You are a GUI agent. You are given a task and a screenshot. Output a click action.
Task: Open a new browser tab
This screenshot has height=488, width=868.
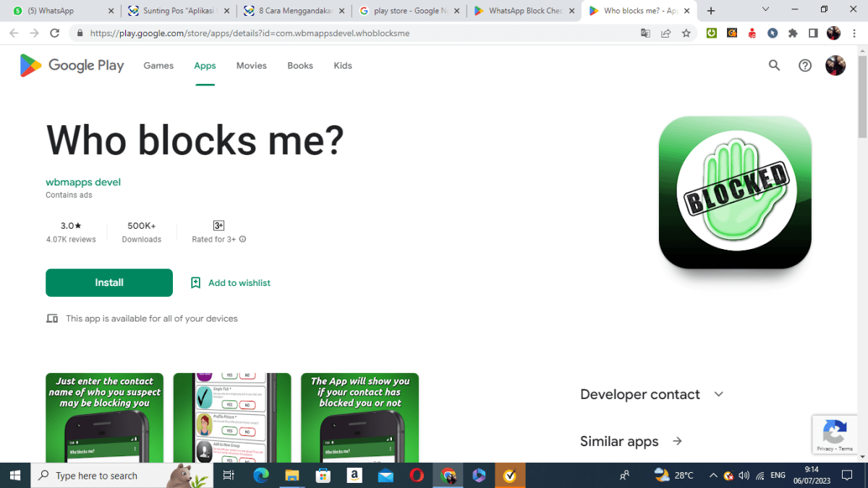pyautogui.click(x=711, y=11)
